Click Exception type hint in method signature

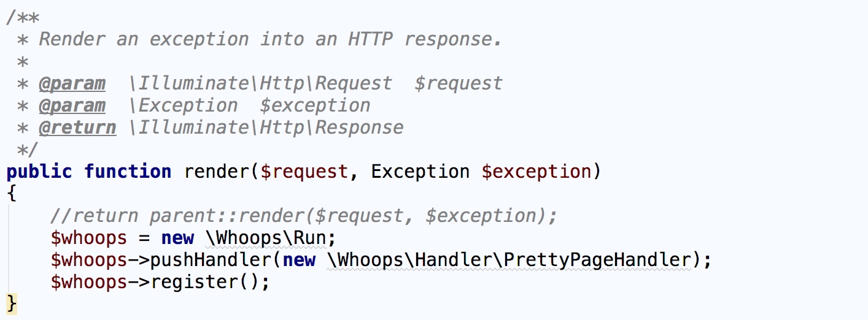tap(420, 172)
